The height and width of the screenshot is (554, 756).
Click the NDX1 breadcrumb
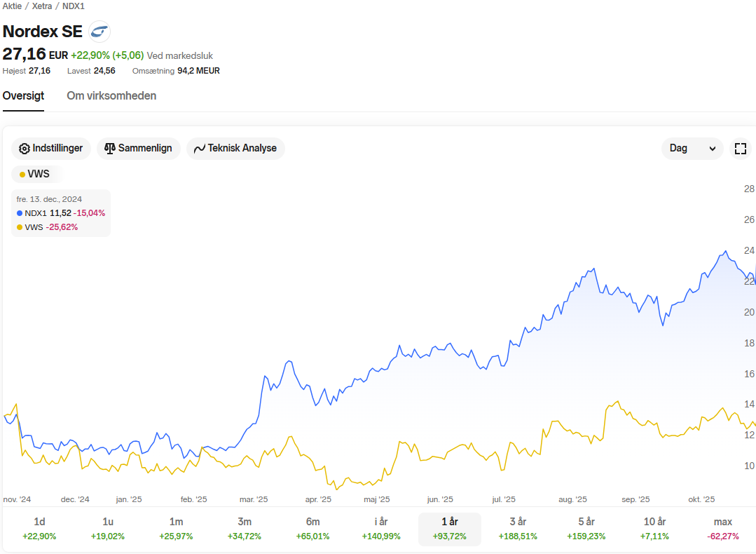click(x=74, y=6)
